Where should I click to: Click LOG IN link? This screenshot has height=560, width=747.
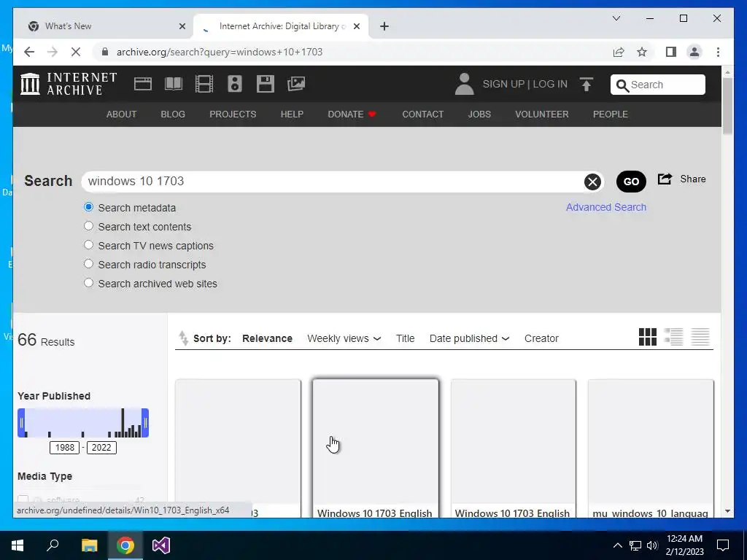pos(550,85)
